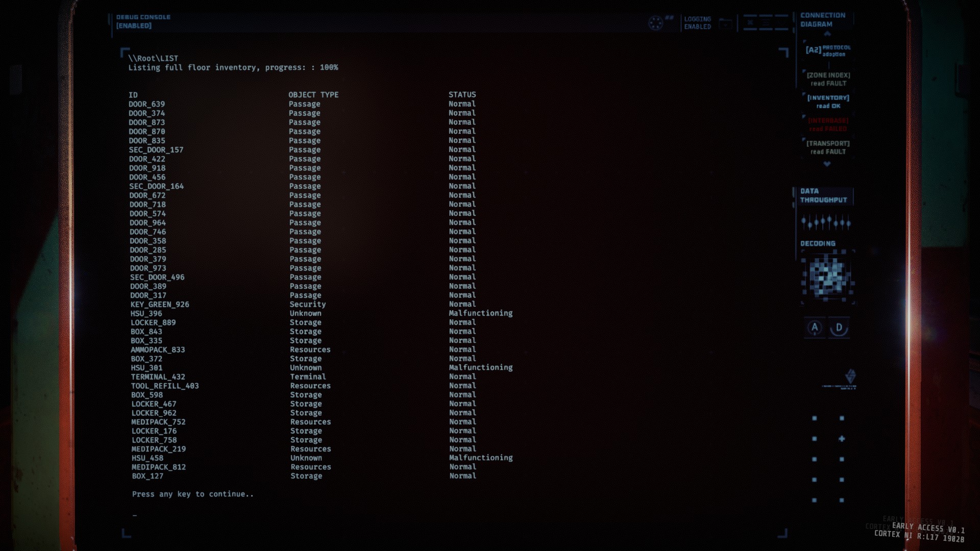Click the diamond logo emblem on right panel
The width and height of the screenshot is (980, 551).
pos(850,377)
